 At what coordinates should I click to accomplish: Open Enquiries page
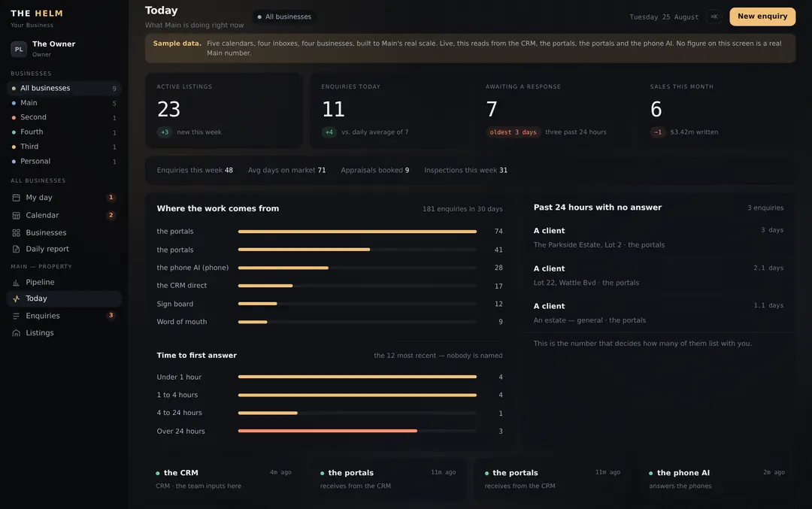pos(64,316)
